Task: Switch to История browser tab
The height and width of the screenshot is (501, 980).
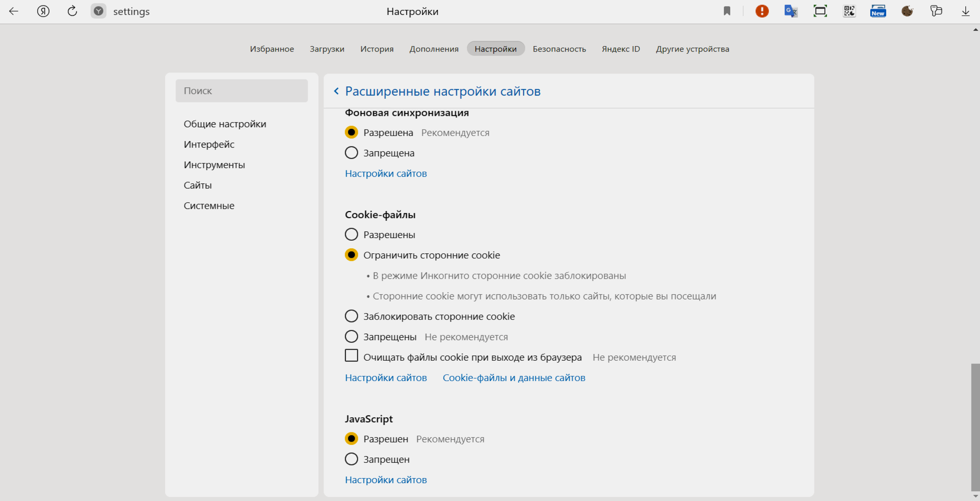Action: [x=377, y=49]
